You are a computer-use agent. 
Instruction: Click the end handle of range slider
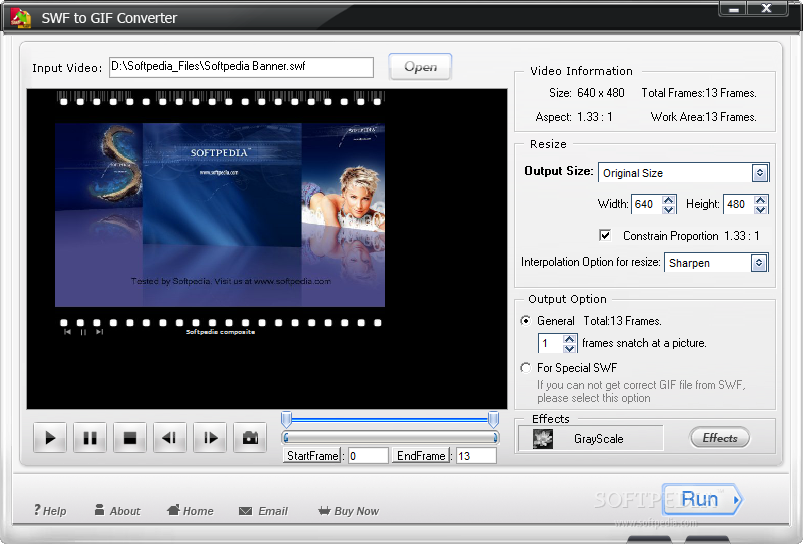(493, 420)
